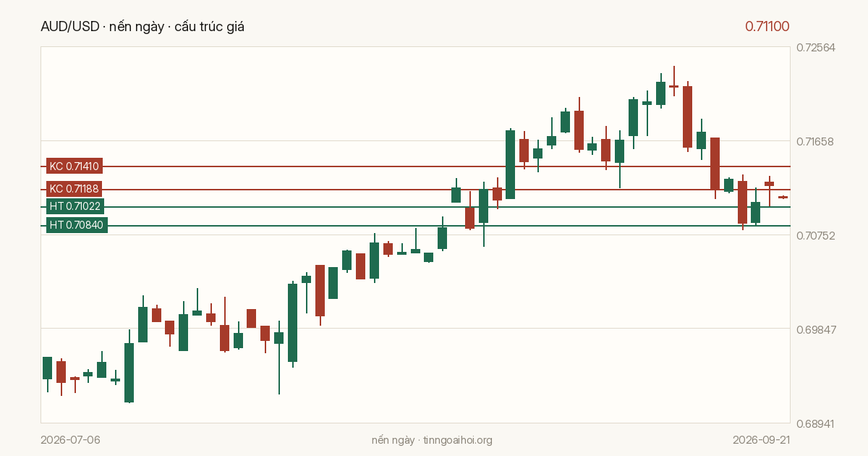Click the tall green breakout candle above KC 0.71188
Viewport: 868px width, 456px height.
pyautogui.click(x=510, y=164)
